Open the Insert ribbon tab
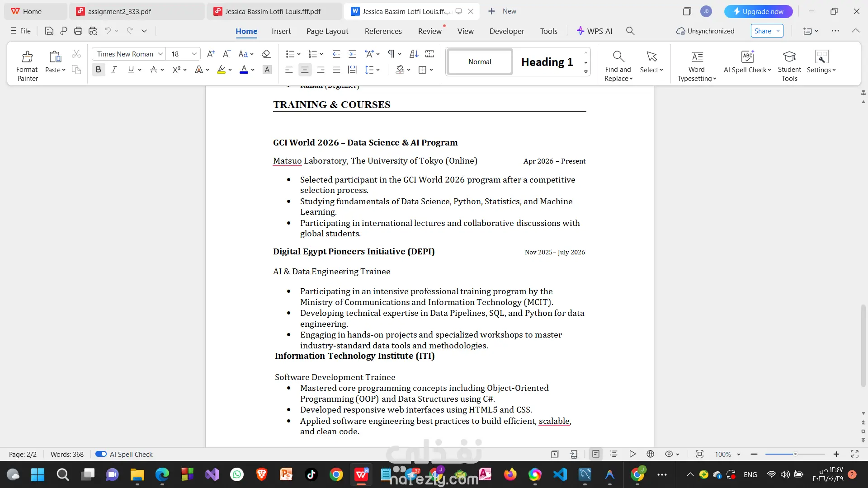 pyautogui.click(x=281, y=31)
